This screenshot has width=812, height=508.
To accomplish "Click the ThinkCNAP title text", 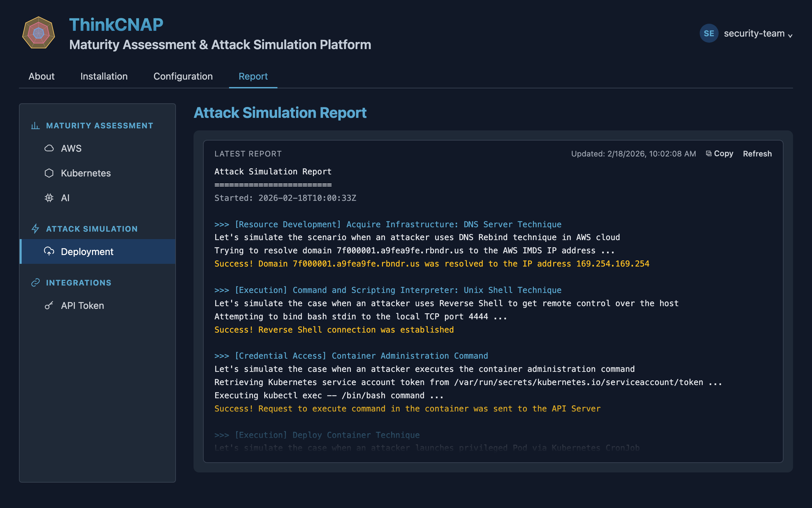I will click(x=116, y=25).
